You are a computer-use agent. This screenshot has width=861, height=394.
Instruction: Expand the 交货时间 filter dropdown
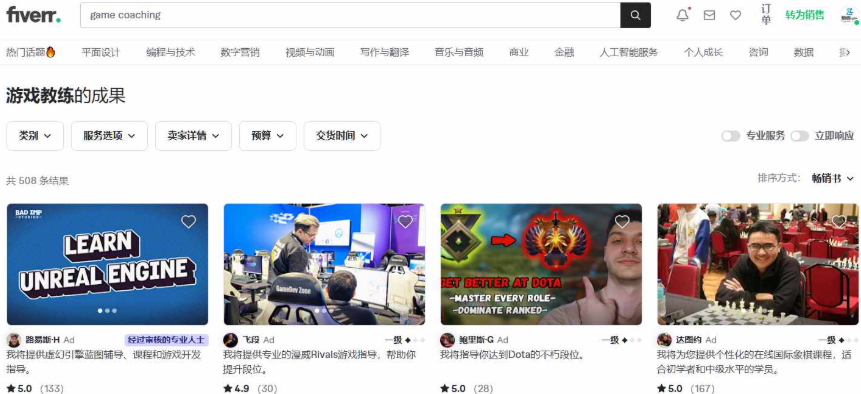click(x=342, y=136)
